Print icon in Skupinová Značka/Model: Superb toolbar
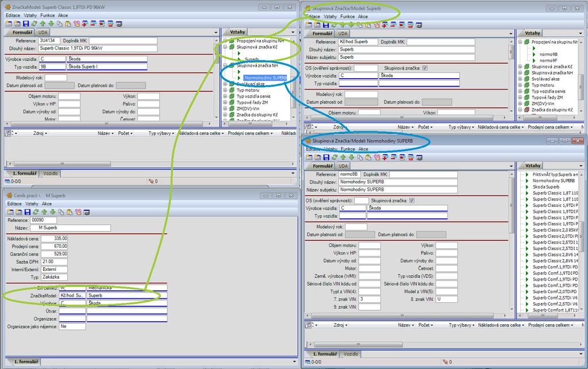The height and width of the screenshot is (369, 588). coord(419,25)
